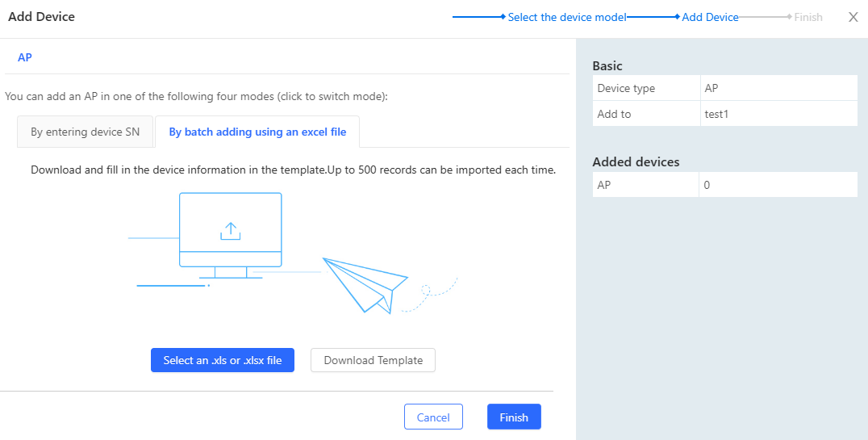The height and width of the screenshot is (440, 868).
Task: Go to the Select the device model step
Action: point(566,17)
